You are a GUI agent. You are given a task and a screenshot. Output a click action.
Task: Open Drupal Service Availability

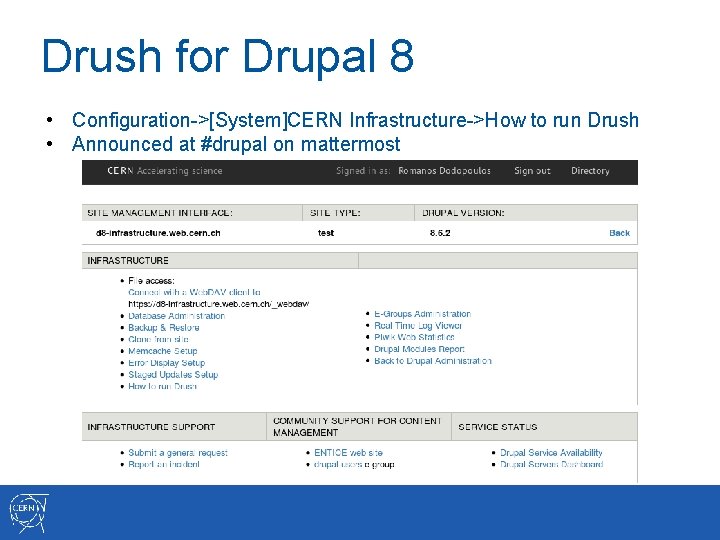(551, 453)
